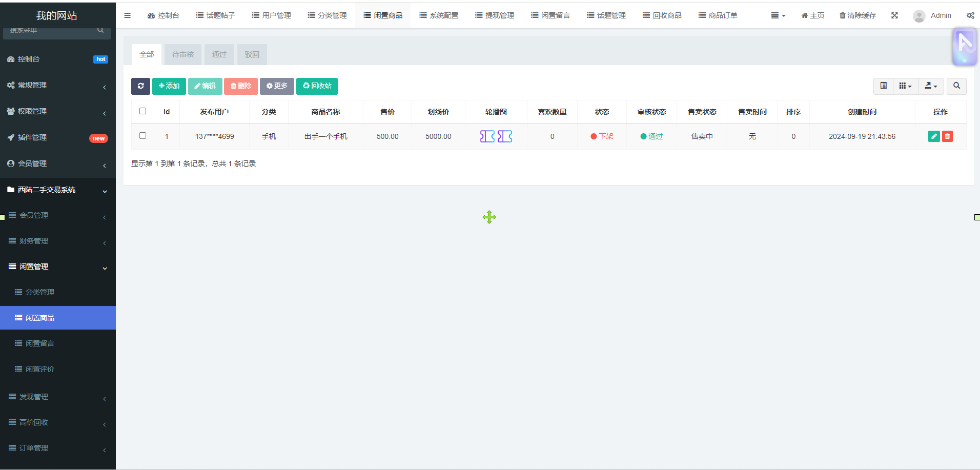Screen dimensions: 980x470
Task: Switch to the 驳回 filter tab
Action: point(252,54)
